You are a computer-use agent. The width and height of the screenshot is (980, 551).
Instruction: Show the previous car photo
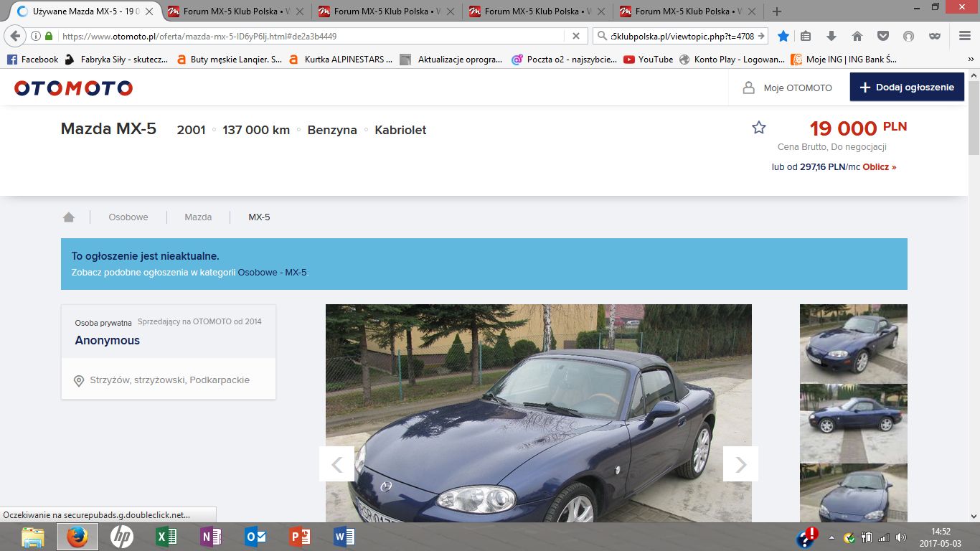tap(336, 464)
